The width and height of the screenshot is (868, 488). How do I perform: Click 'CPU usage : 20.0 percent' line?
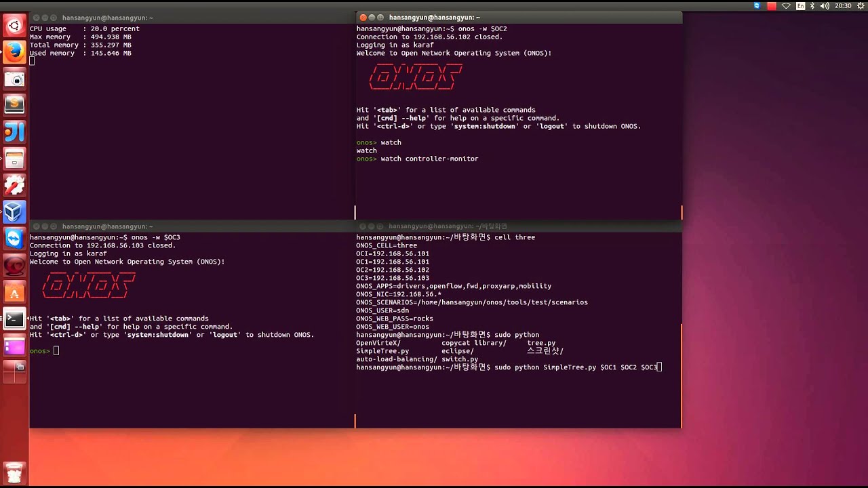85,28
